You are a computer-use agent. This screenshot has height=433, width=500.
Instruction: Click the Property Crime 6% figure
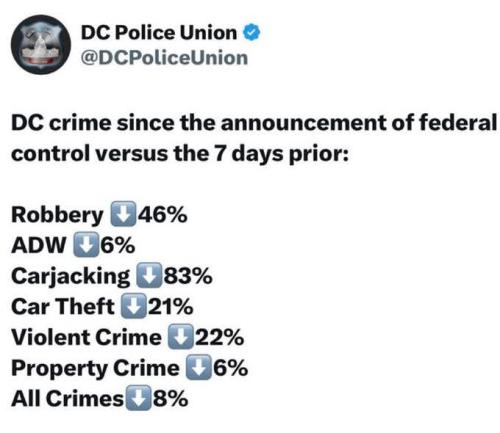pos(230,368)
